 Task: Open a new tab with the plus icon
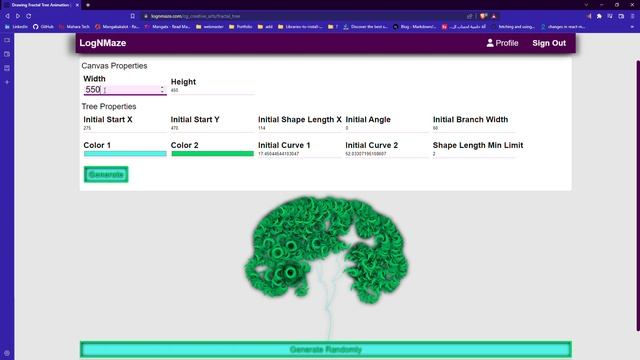[88, 5]
